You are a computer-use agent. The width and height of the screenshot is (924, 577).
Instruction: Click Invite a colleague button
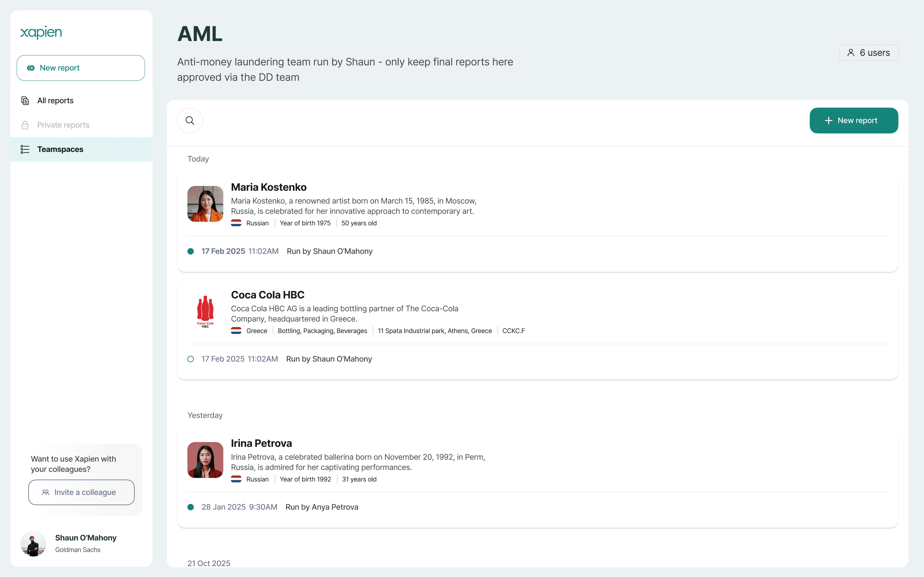click(x=81, y=492)
